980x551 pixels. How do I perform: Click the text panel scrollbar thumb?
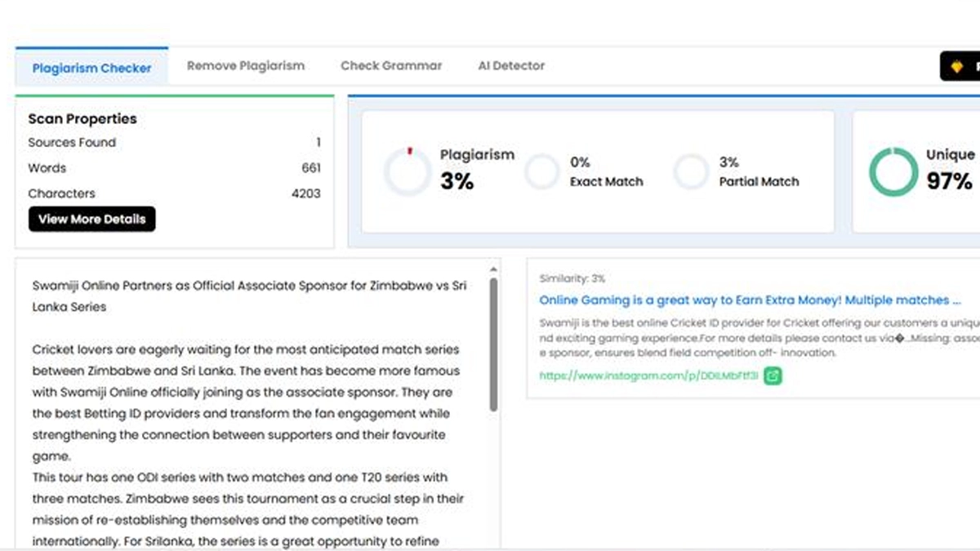tap(493, 343)
